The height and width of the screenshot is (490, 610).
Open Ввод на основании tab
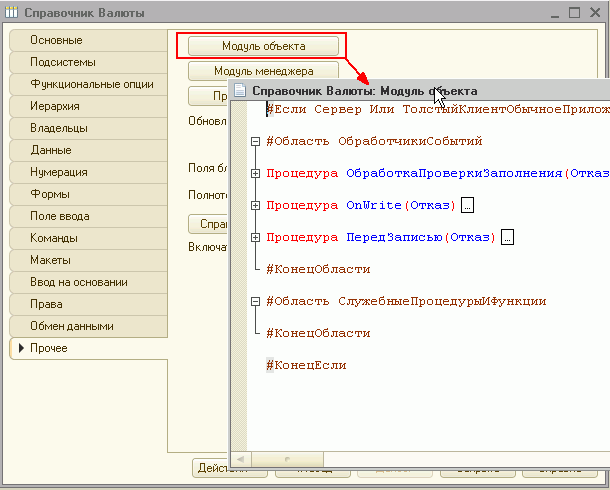click(89, 282)
